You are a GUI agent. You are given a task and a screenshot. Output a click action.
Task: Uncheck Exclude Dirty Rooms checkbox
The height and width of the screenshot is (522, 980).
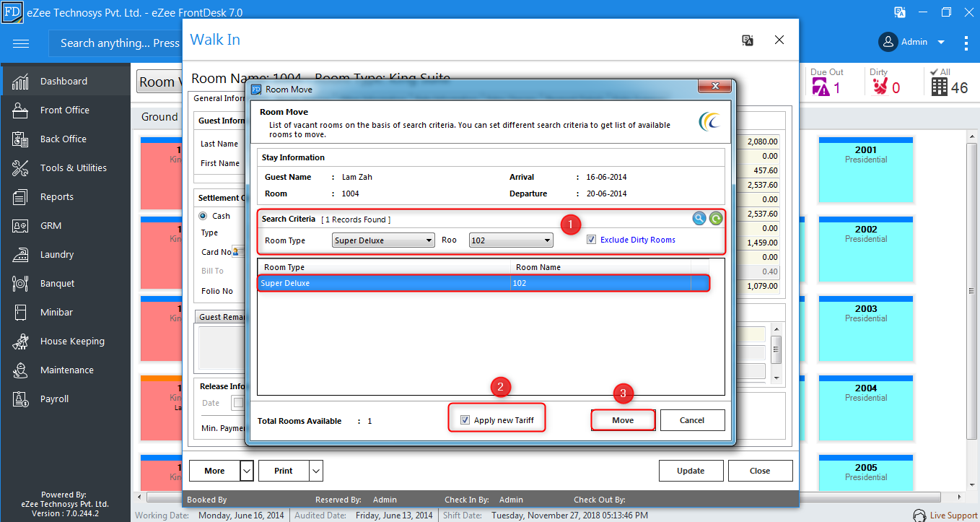tap(592, 240)
